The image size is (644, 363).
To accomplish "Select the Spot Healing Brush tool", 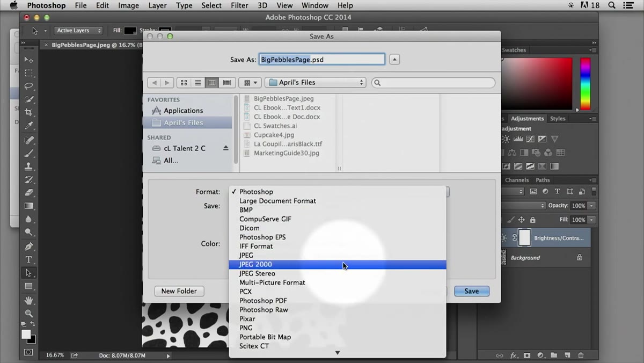I will tap(29, 140).
